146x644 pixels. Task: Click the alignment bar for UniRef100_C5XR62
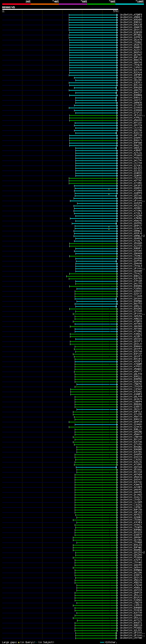[x=93, y=42]
